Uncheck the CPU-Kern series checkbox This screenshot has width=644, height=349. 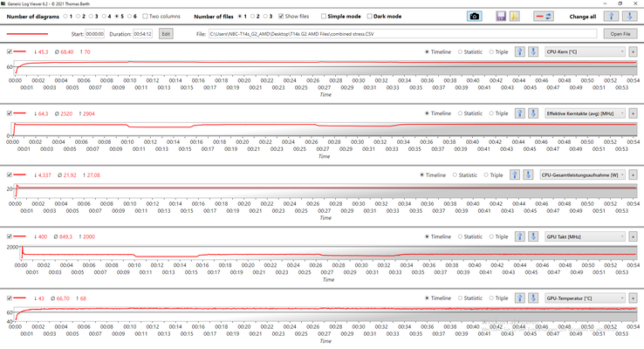coord(10,51)
